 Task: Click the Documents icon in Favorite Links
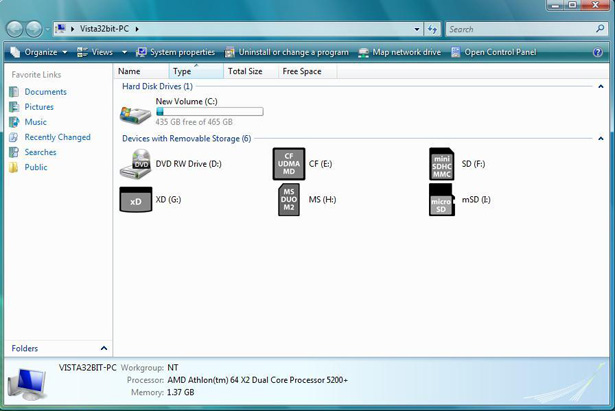click(x=14, y=92)
